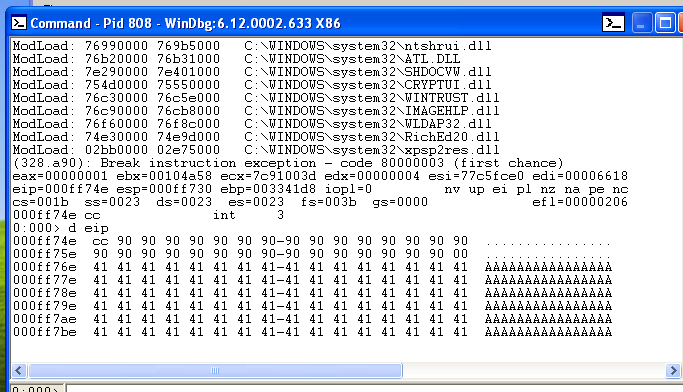Click the command input field at bottom

tap(374, 388)
